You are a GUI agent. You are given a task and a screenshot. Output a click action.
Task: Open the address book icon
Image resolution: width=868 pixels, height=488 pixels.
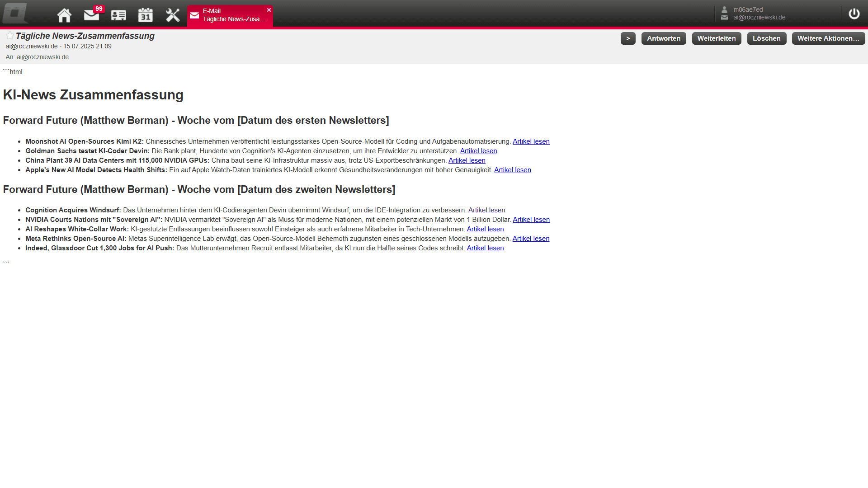(x=118, y=14)
